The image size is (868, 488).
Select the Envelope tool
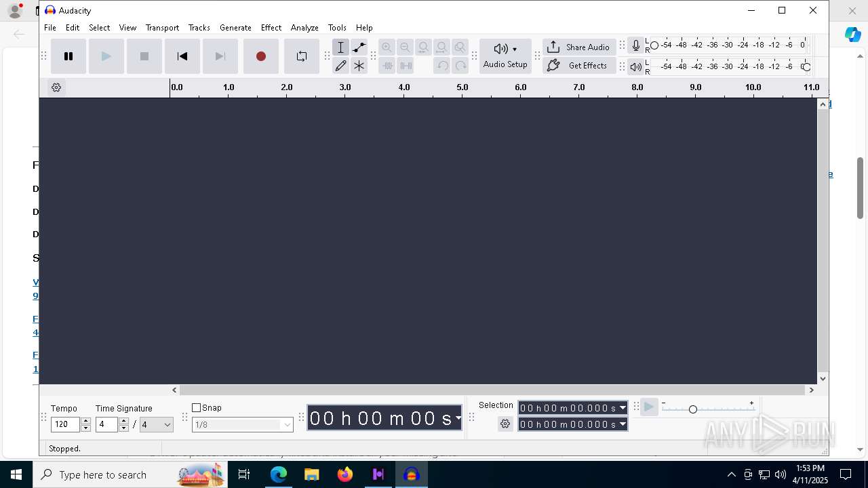point(359,47)
